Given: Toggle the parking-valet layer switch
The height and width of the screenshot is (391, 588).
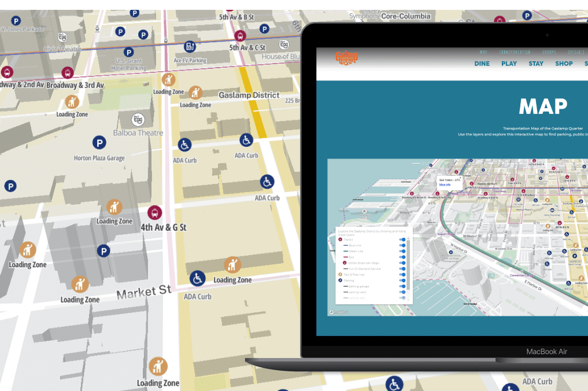Looking at the screenshot, I should tap(402, 292).
